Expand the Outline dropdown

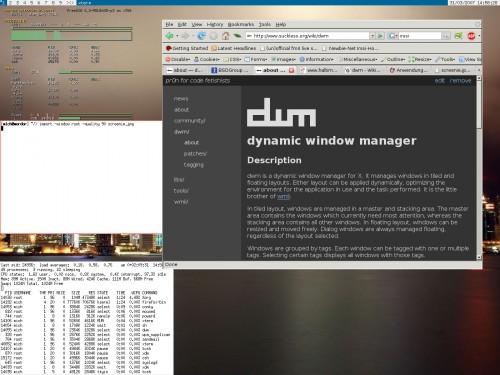tap(393, 59)
